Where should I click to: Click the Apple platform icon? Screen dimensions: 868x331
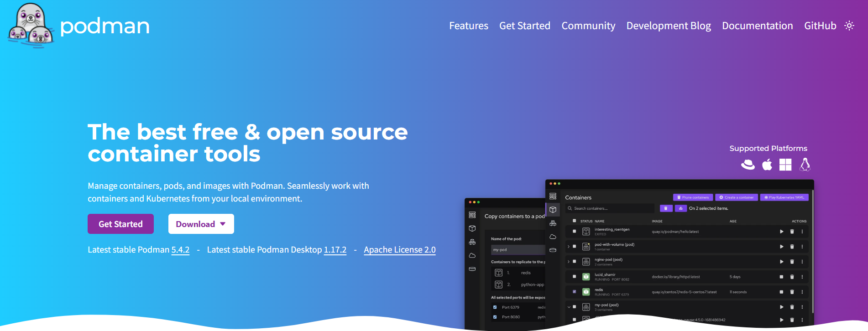tap(767, 165)
